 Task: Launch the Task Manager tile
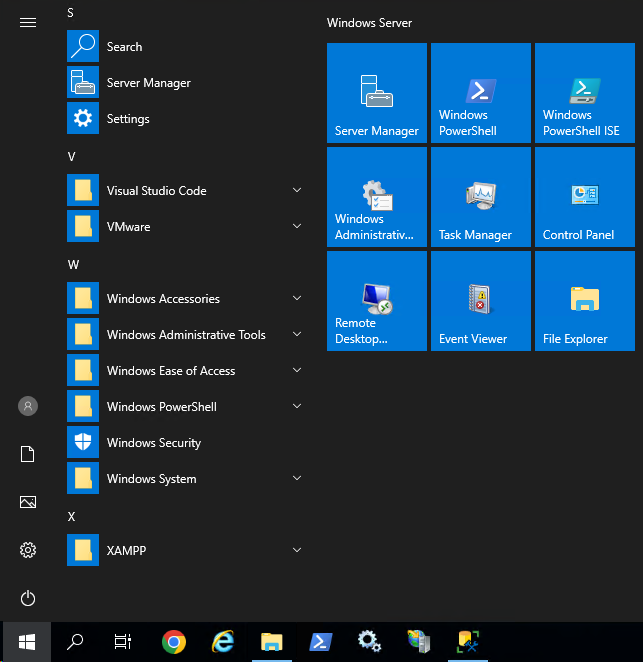coord(480,197)
